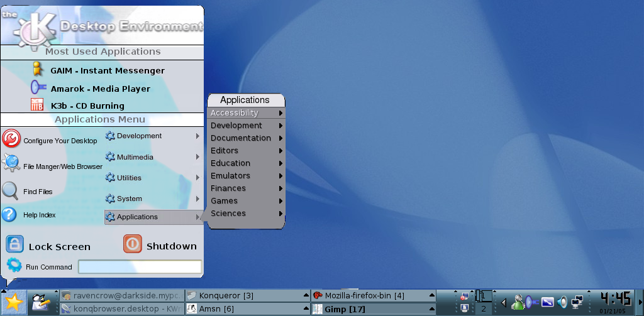Screen dimensions: 644x316
Task: Click the 4:45 clock on the panel
Action: [x=615, y=299]
